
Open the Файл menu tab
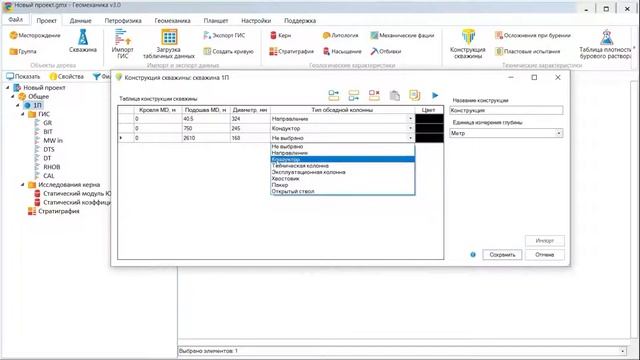point(16,20)
